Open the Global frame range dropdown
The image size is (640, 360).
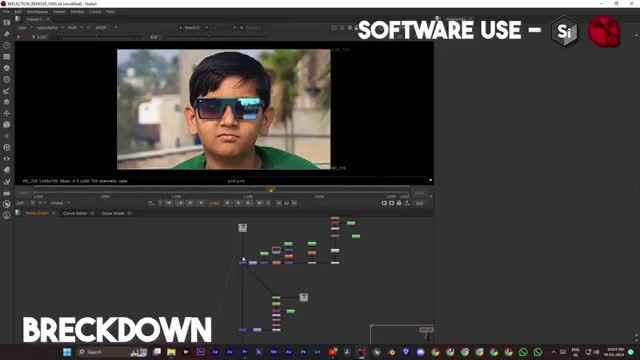[60, 203]
